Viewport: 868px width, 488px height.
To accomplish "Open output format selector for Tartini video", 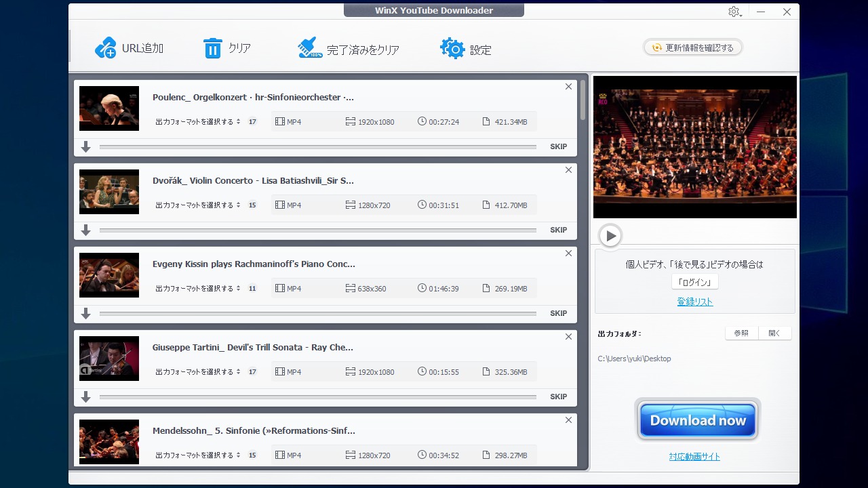I will [198, 372].
